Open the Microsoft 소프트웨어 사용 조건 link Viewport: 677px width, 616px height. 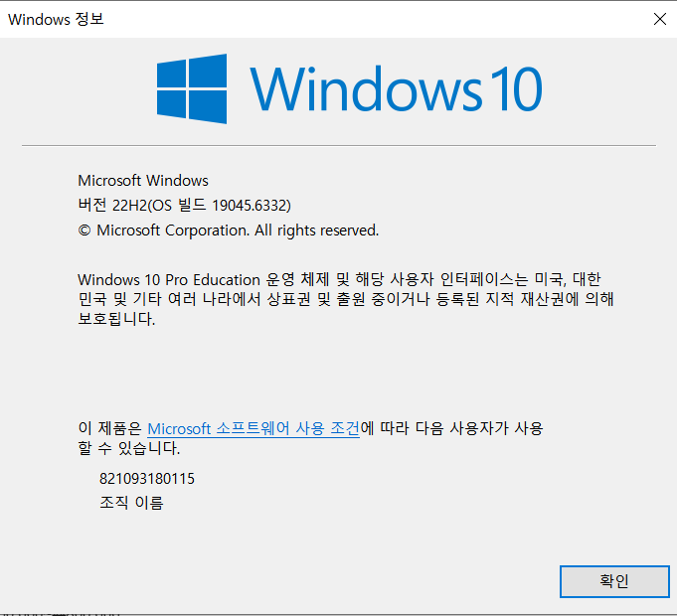tap(254, 428)
